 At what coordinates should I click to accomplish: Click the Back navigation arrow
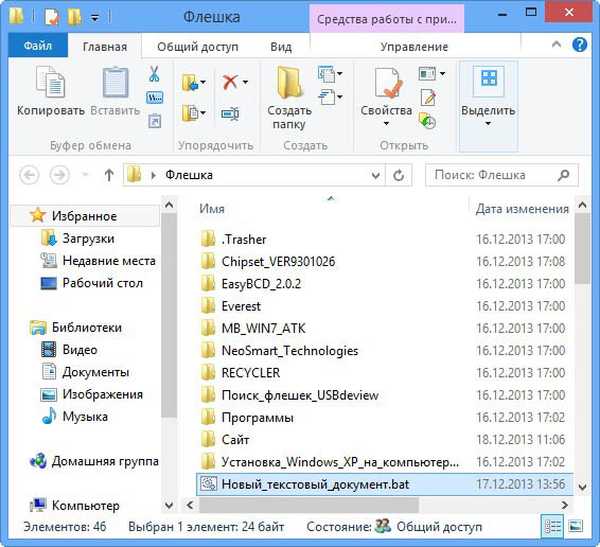tap(29, 175)
